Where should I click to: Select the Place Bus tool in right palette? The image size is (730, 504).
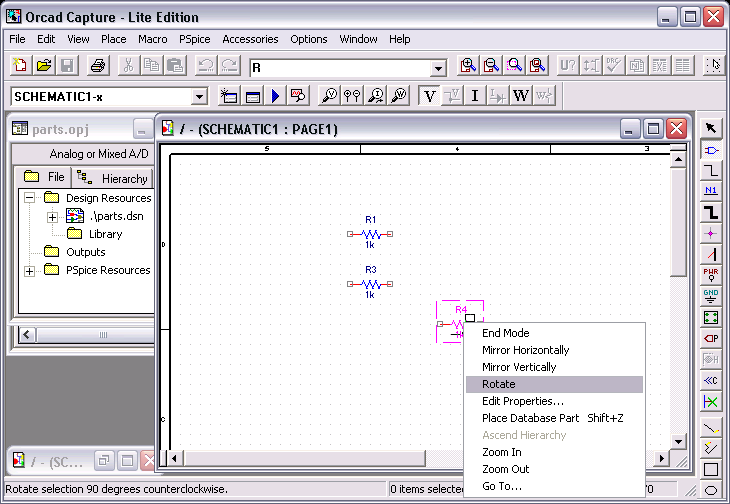coord(711,213)
